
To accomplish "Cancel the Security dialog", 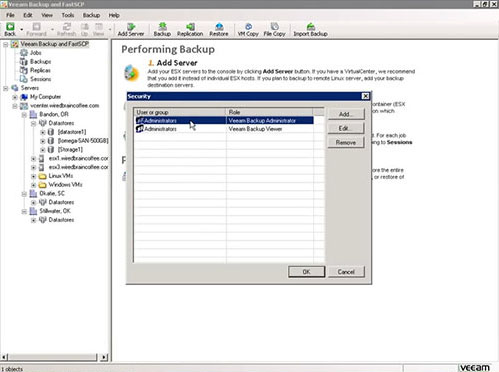I will 346,272.
